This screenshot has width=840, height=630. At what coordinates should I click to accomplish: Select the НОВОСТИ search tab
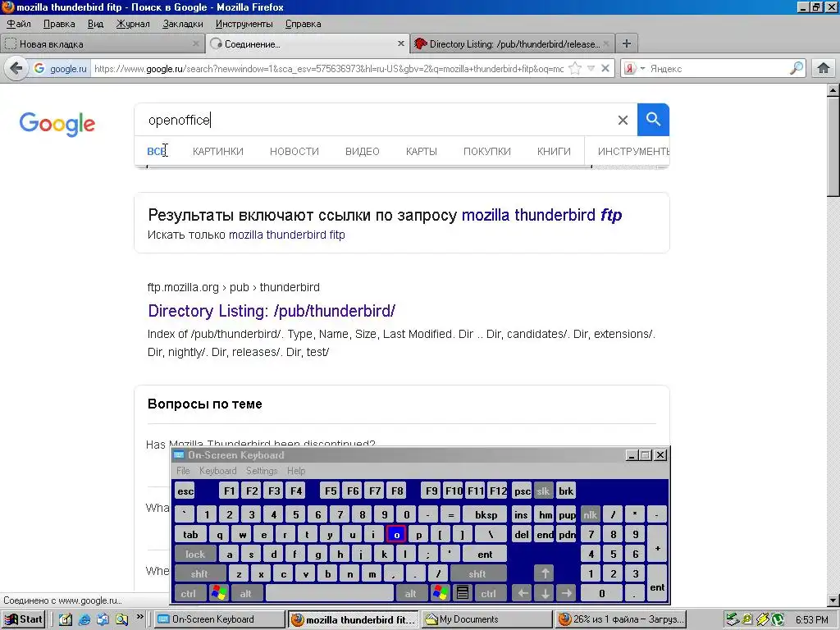tap(294, 152)
